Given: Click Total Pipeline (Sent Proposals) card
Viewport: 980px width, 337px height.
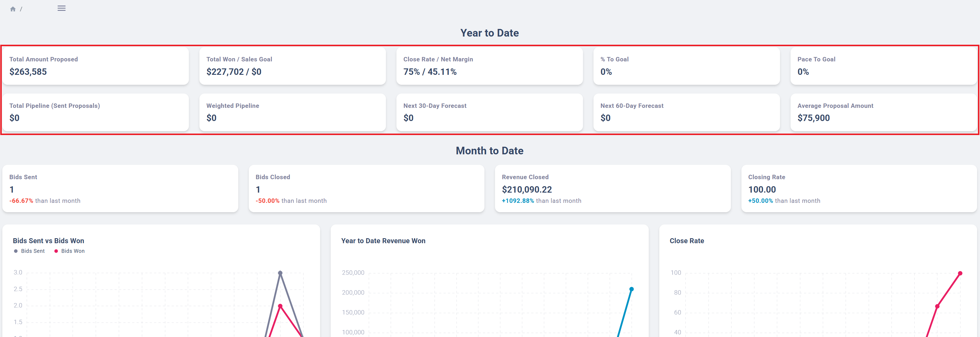Looking at the screenshot, I should (x=96, y=112).
